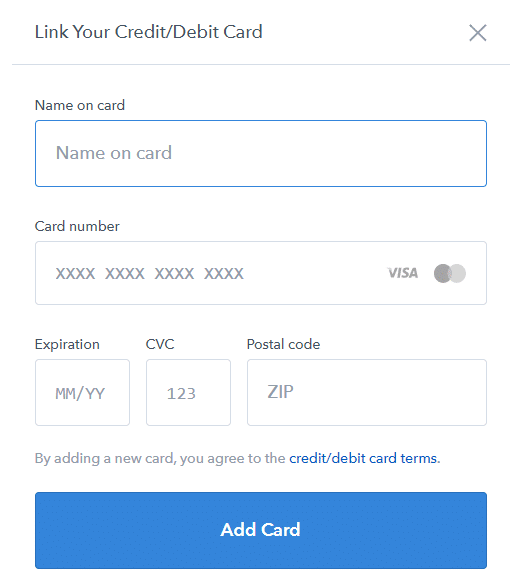
Task: Click the Mastercard circles logo
Action: (450, 273)
